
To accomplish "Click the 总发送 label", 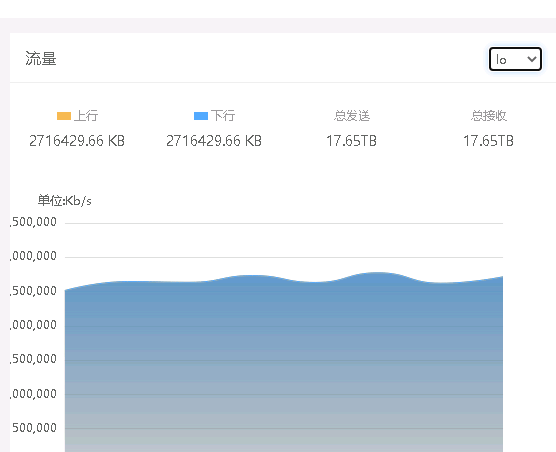I will click(352, 116).
